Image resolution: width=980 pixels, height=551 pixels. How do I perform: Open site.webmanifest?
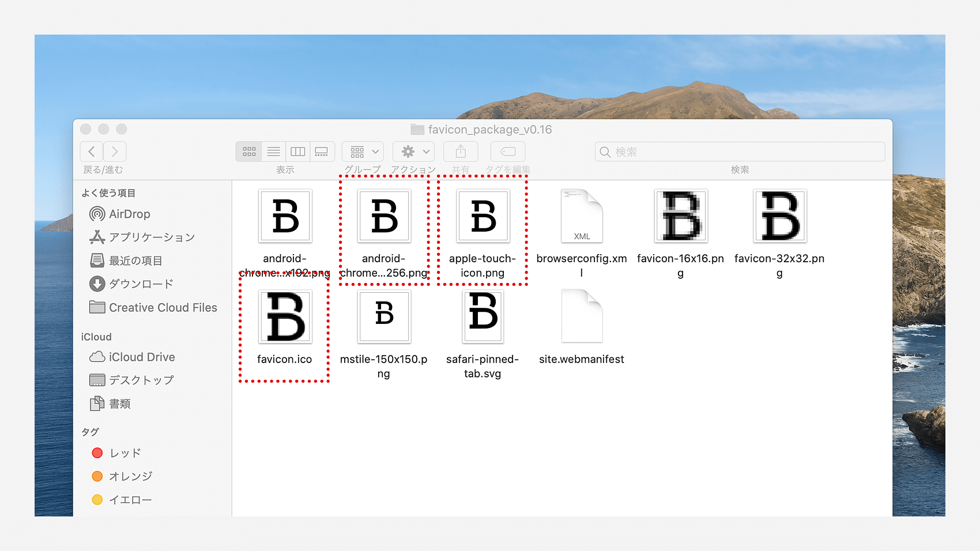[581, 317]
